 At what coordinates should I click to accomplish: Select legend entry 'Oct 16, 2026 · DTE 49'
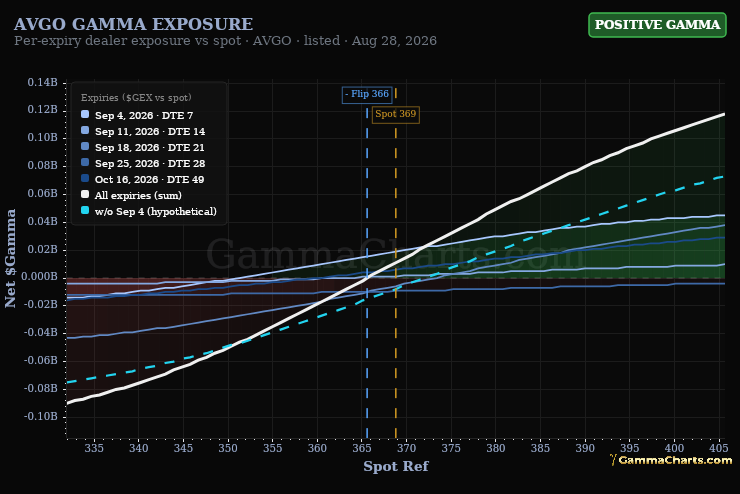click(143, 179)
